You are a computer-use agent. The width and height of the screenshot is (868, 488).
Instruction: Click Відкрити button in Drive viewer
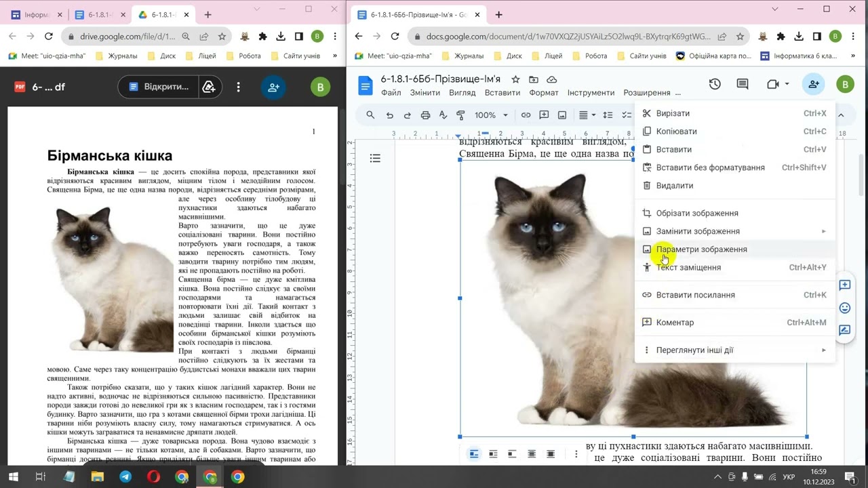coord(159,87)
